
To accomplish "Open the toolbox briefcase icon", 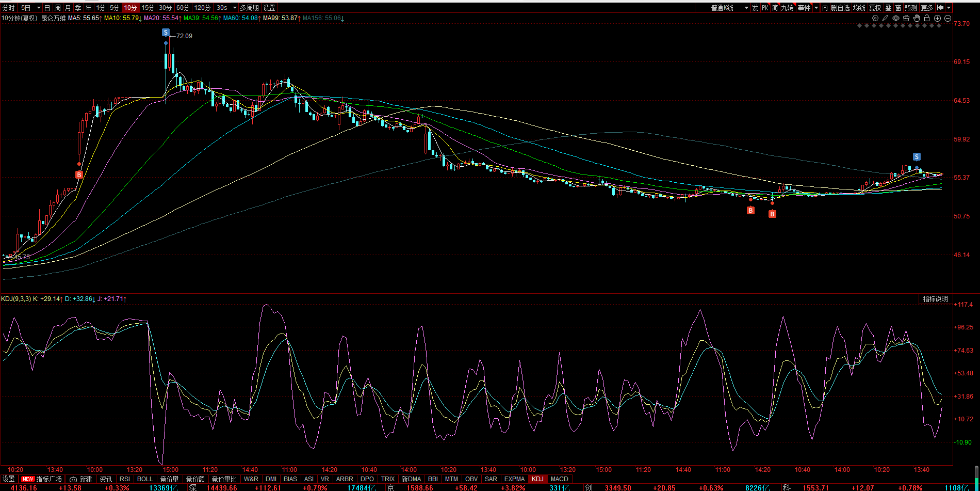I will click(906, 18).
